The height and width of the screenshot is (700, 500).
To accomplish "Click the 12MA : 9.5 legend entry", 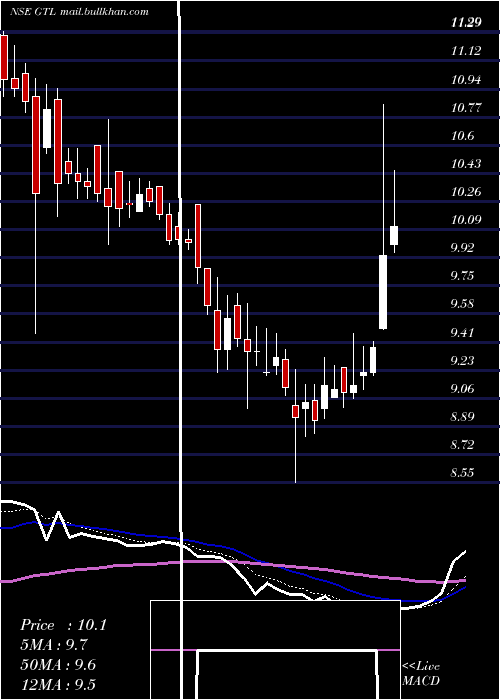I will point(58,685).
